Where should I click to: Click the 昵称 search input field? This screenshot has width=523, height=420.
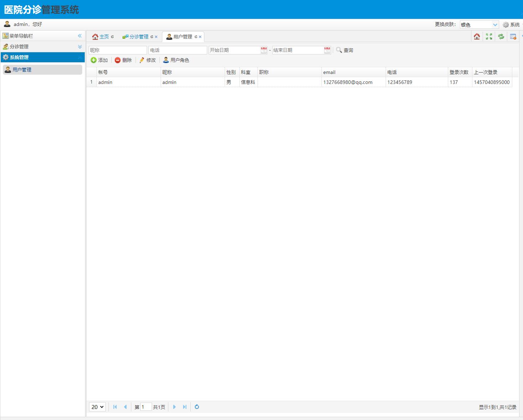point(117,50)
